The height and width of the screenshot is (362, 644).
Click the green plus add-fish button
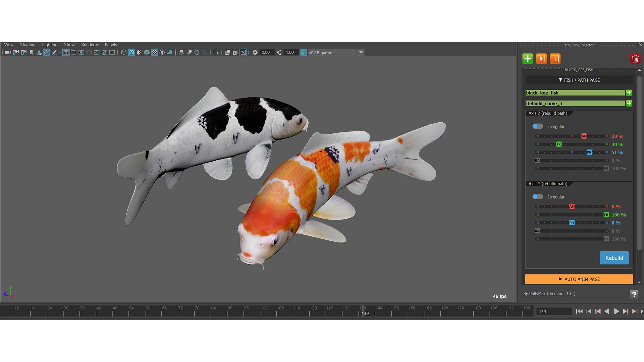click(x=528, y=59)
